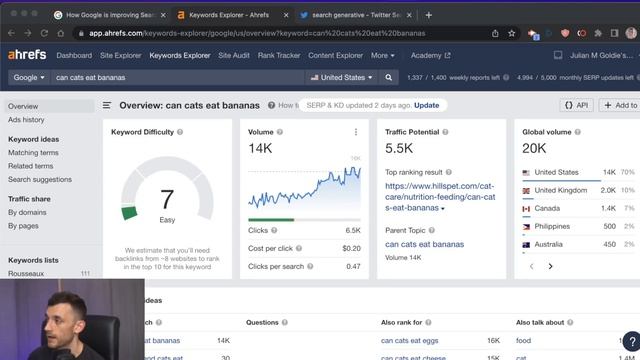This screenshot has width=640, height=360.
Task: Click the Parent Topic help icon
Action: (431, 230)
